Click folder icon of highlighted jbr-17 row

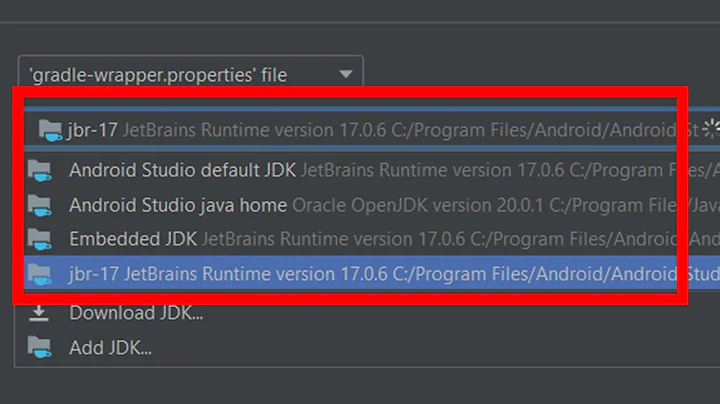coord(39,274)
